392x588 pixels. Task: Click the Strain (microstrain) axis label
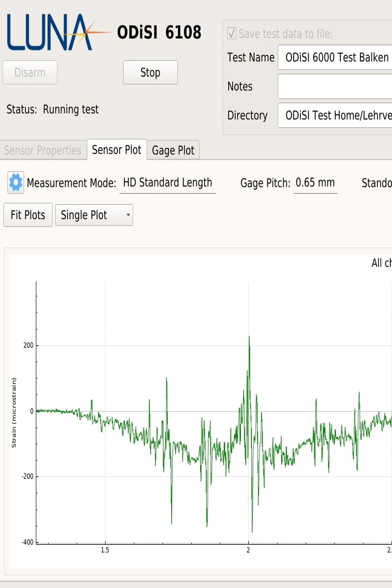click(x=14, y=413)
